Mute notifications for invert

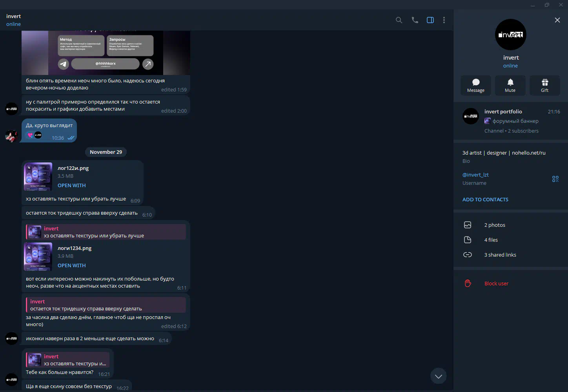click(x=510, y=85)
